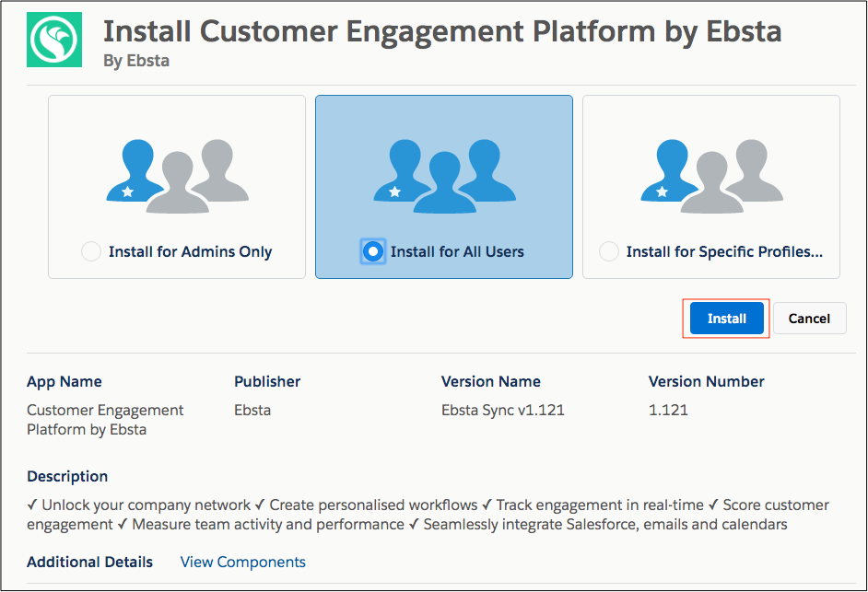The image size is (868, 592).
Task: Click the App Name column heading
Action: (65, 381)
